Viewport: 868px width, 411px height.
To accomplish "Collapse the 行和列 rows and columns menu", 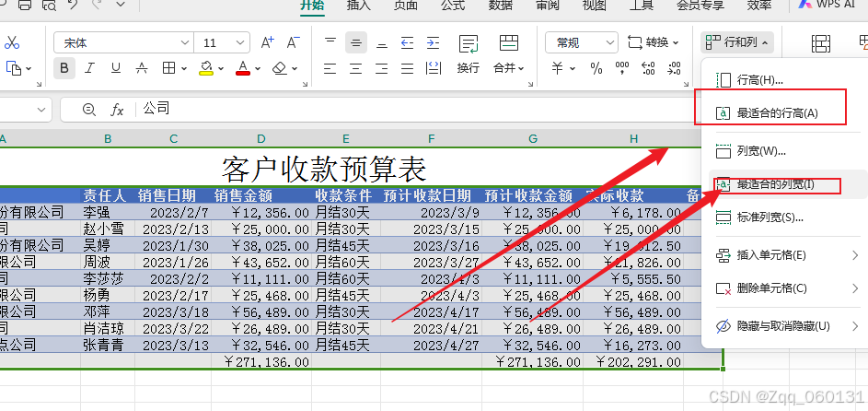I will (736, 42).
